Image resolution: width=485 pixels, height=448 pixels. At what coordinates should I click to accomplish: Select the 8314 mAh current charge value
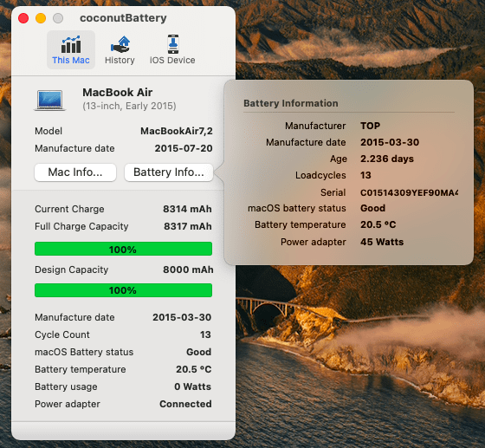(187, 209)
